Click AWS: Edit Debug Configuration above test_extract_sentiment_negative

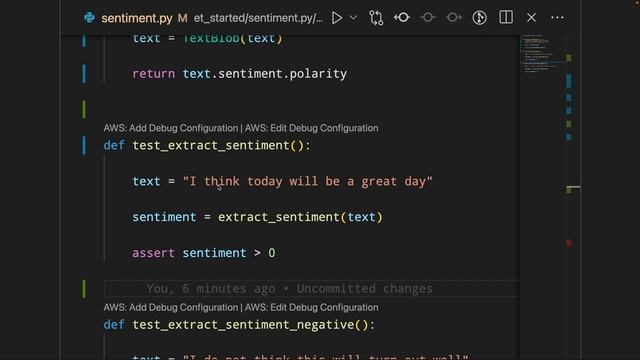(311, 307)
